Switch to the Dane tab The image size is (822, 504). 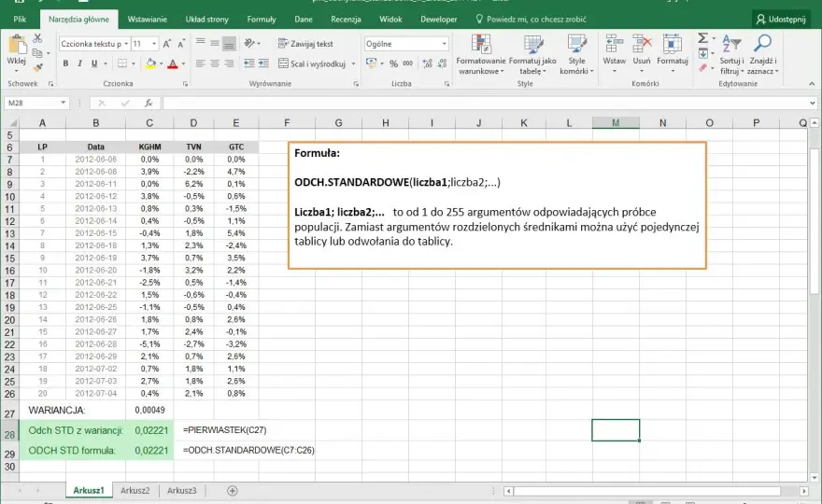coord(304,19)
